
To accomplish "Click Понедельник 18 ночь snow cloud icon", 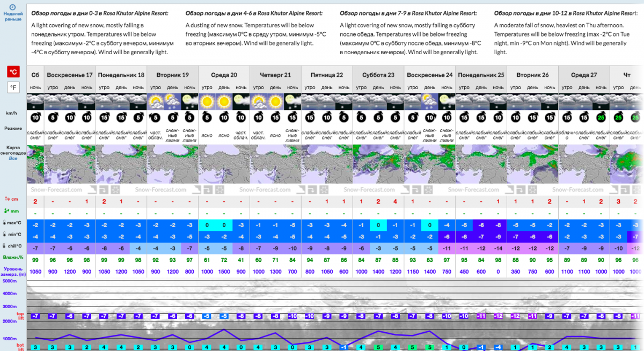I will (x=138, y=101).
